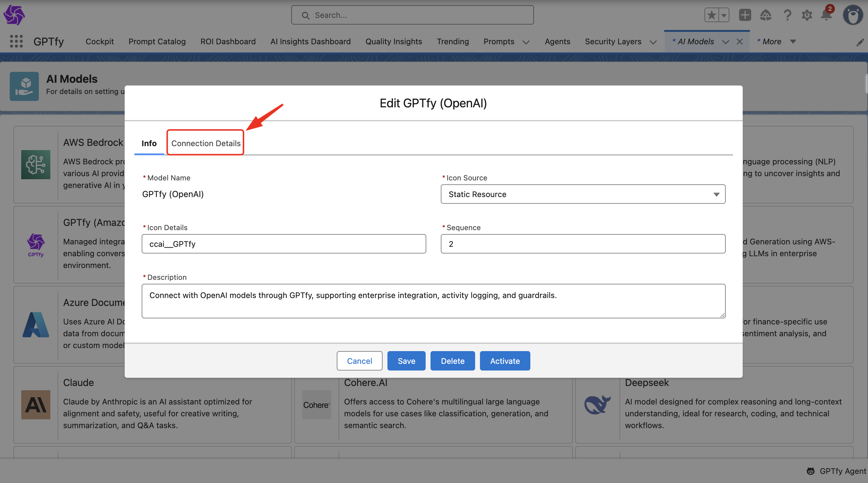Click the Description text area
868x483 pixels.
[x=433, y=301]
